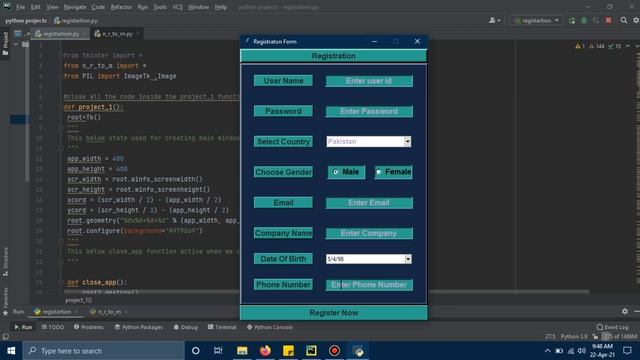640x360 pixels.
Task: Open Project tool window sidebar
Action: (5, 44)
